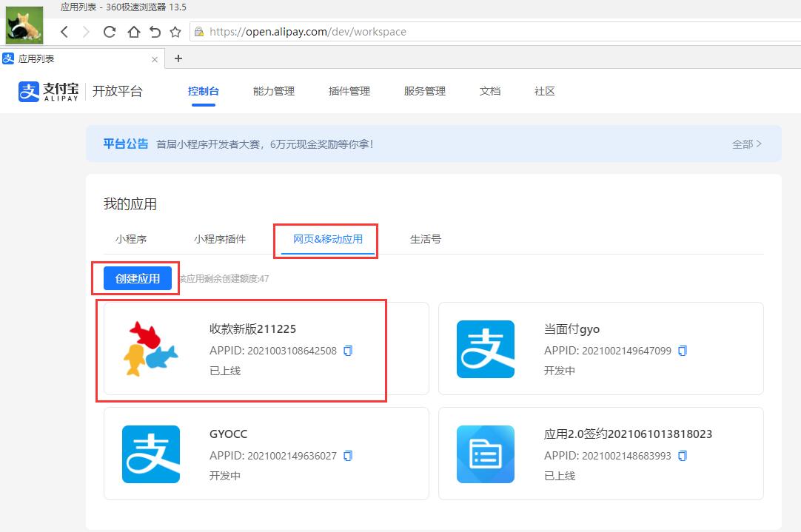Click the browser back arrow

click(64, 32)
